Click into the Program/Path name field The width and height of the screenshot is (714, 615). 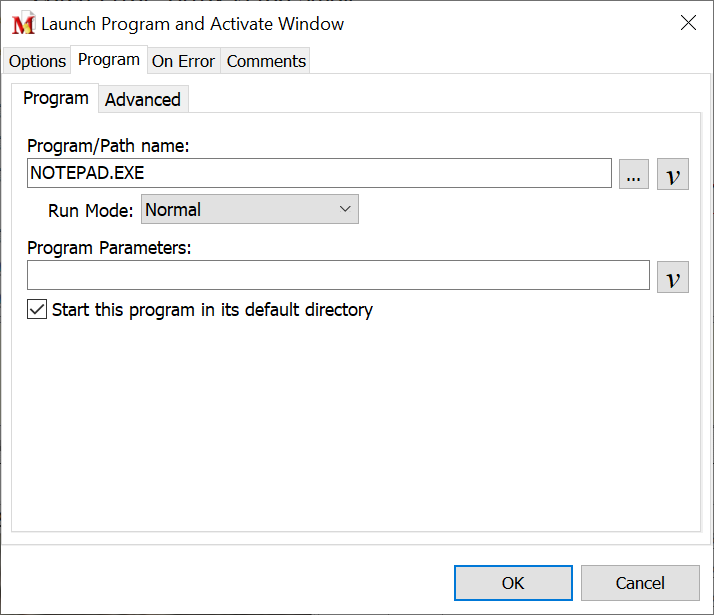320,173
